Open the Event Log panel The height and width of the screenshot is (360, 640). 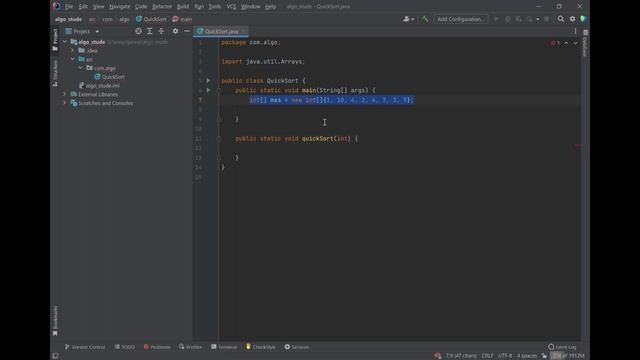point(562,347)
